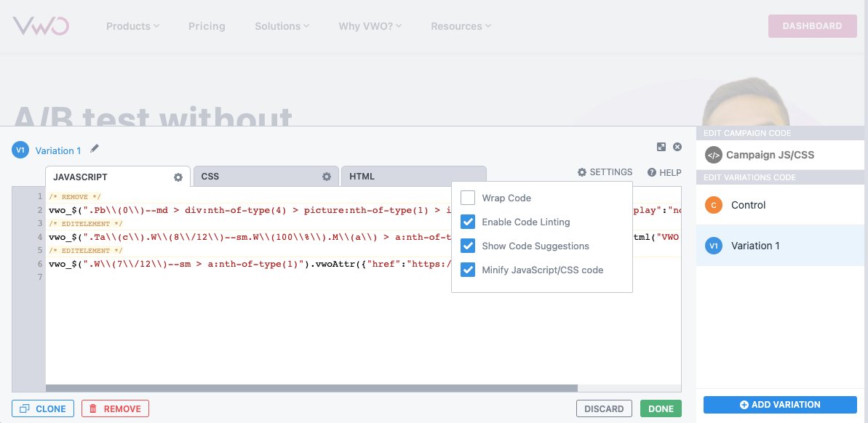Click line number 1 in gutter

tap(40, 196)
